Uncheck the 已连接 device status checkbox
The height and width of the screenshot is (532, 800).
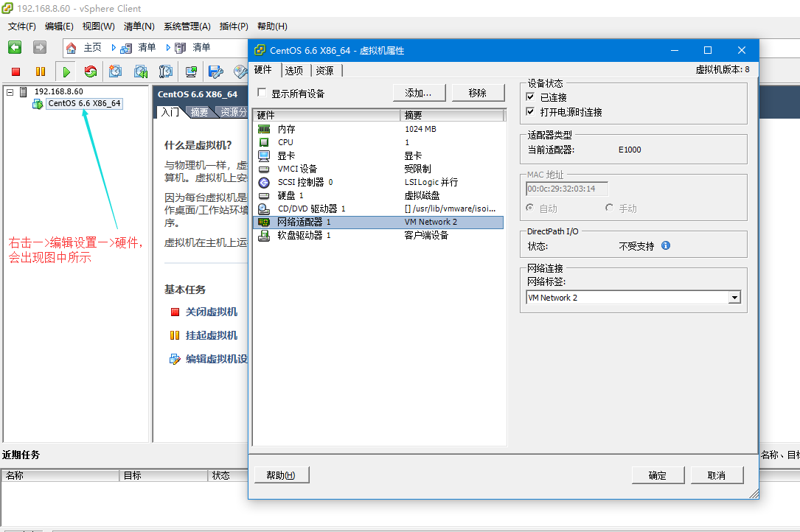(531, 97)
